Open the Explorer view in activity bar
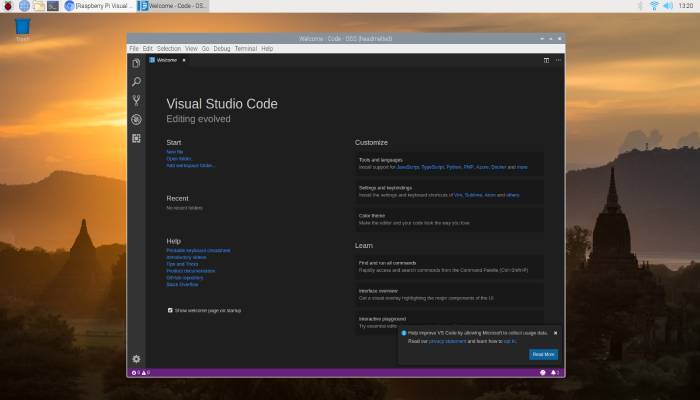The width and height of the screenshot is (700, 400). pyautogui.click(x=136, y=62)
